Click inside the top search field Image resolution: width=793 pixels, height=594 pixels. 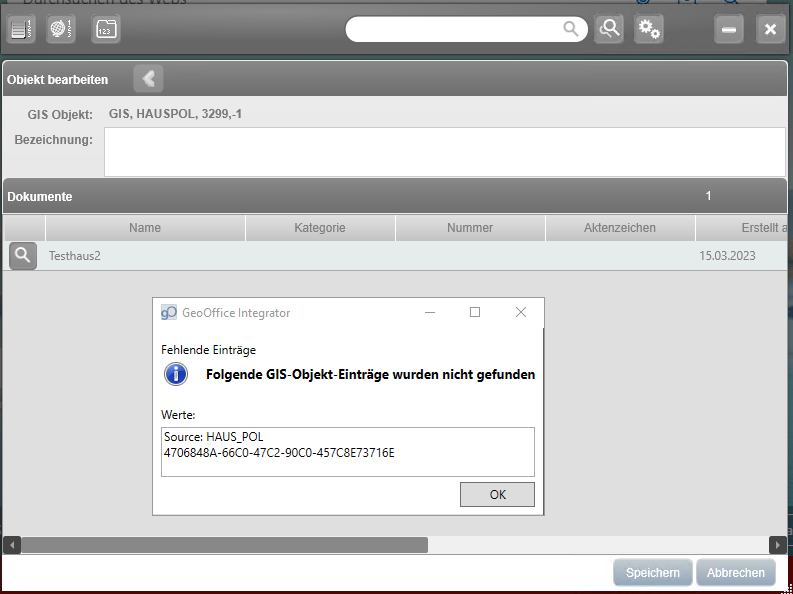click(455, 30)
